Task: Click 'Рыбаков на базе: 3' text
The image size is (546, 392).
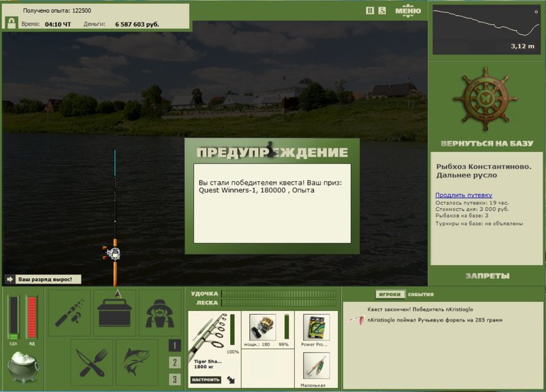Action: coord(462,215)
